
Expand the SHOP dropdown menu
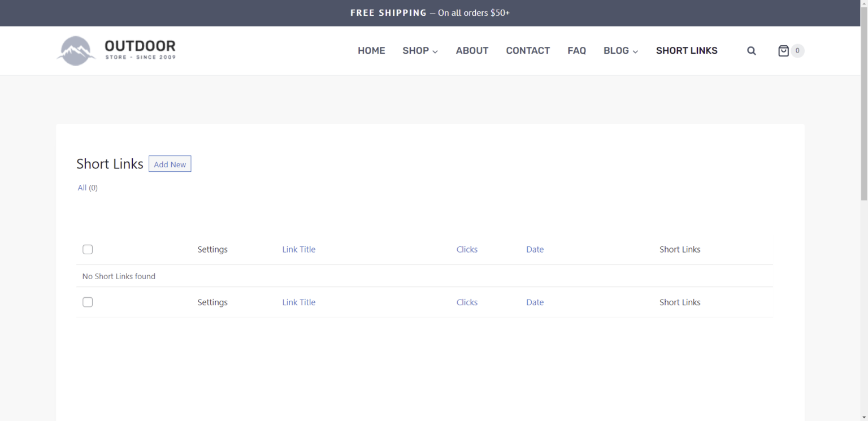(420, 50)
